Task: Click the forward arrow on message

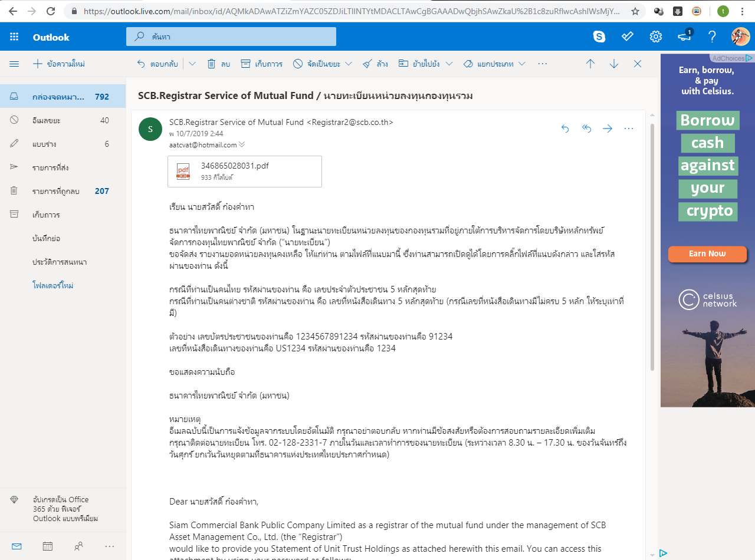Action: point(608,129)
